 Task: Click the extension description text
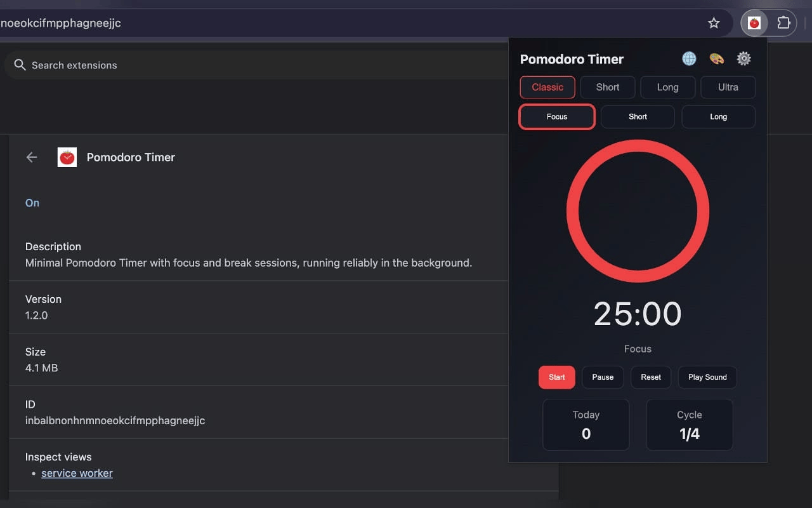pos(249,262)
